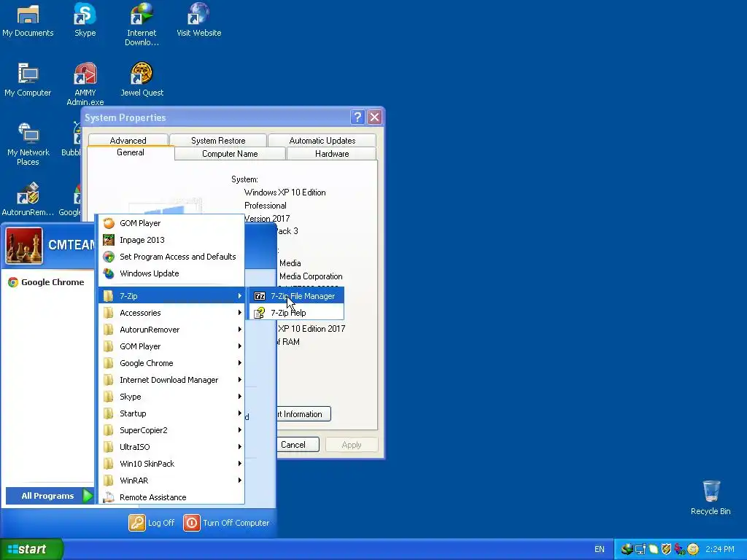This screenshot has height=560, width=747.
Task: Launch 7-Zip File Manager
Action: click(296, 296)
